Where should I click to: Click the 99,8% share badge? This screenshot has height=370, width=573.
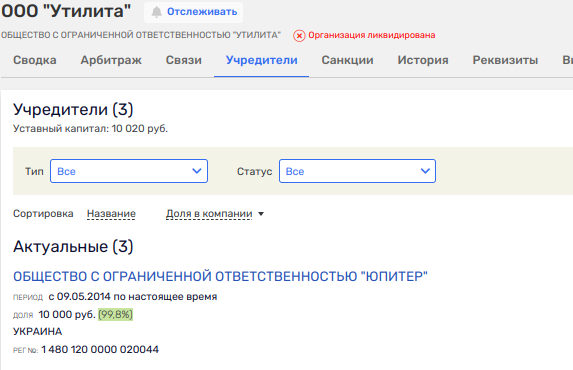pos(115,314)
